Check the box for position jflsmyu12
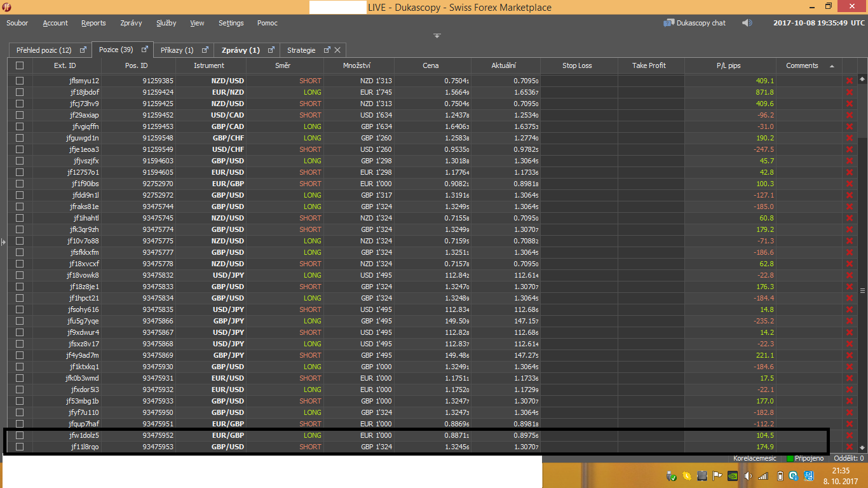The height and width of the screenshot is (488, 868). [20, 81]
